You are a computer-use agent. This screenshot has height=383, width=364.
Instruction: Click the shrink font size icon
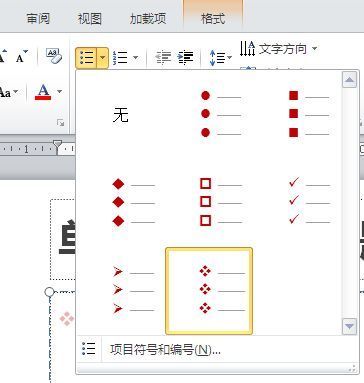click(x=22, y=57)
